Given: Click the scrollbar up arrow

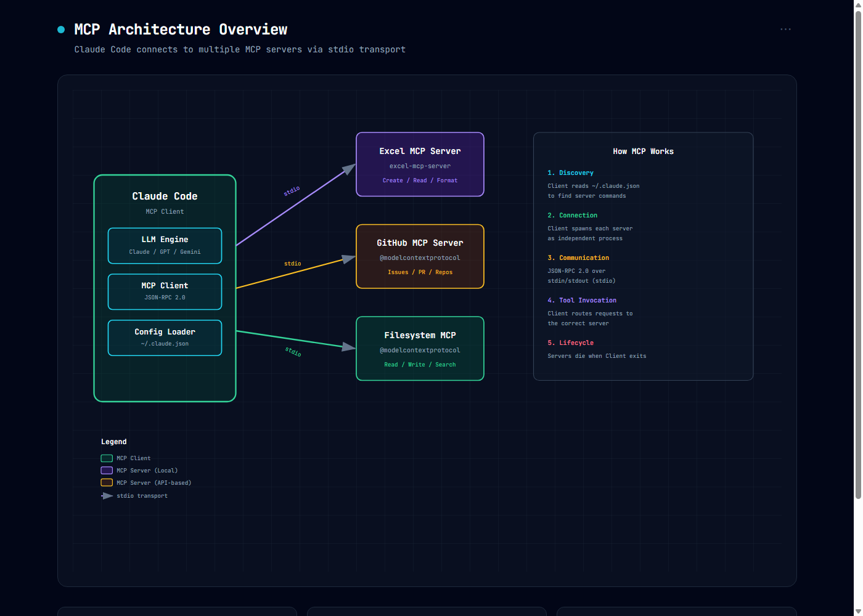Looking at the screenshot, I should click(x=858, y=4).
